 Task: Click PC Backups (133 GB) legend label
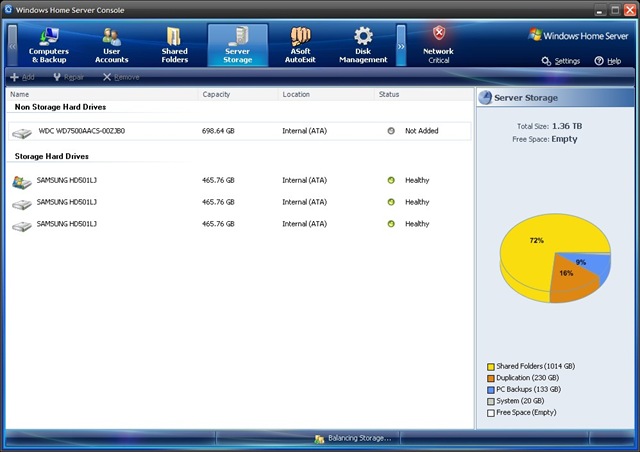pos(528,389)
